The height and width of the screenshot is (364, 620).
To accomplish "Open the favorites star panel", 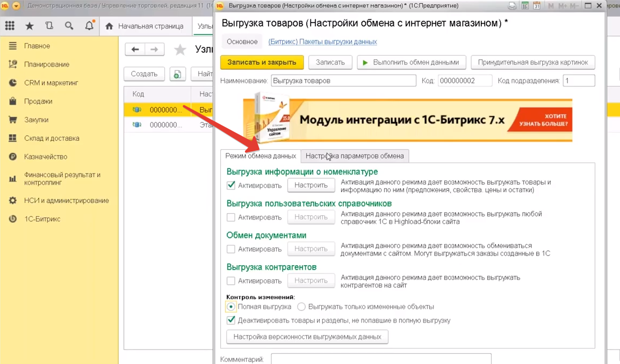I will (x=30, y=26).
